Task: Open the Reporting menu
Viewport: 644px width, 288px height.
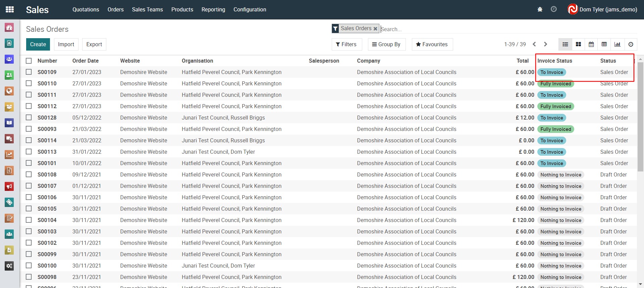Action: click(x=213, y=9)
